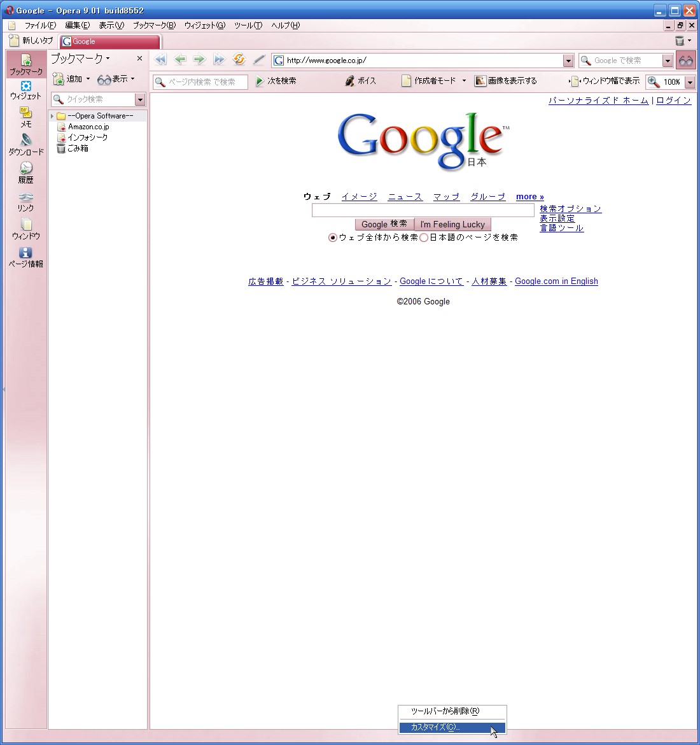The height and width of the screenshot is (745, 700).
Task: Choose Remove from toolbar (ツールバーから削除)
Action: 452,711
